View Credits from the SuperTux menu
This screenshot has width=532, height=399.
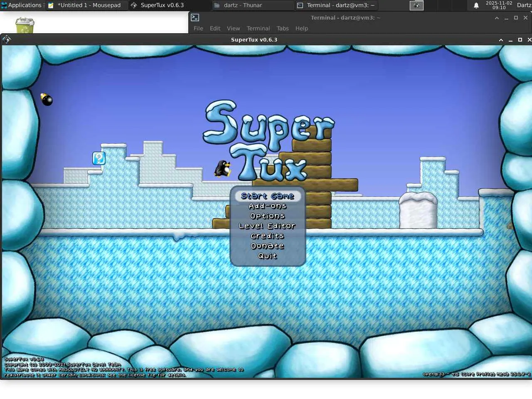tap(267, 236)
